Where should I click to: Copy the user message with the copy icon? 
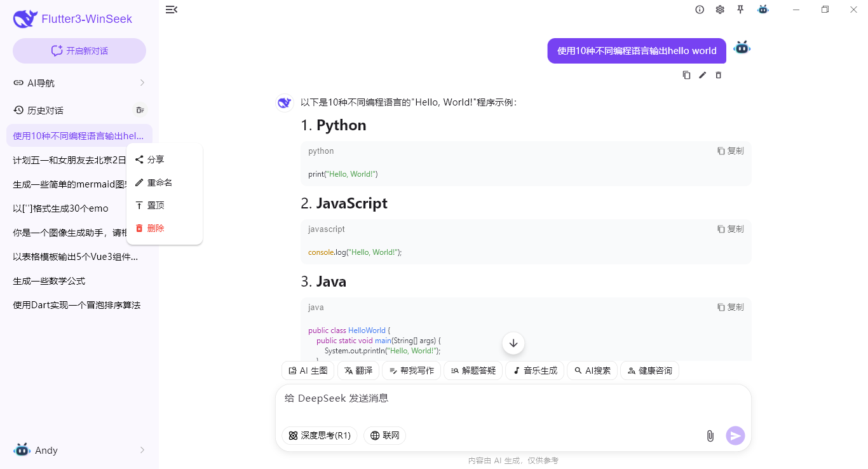[686, 75]
